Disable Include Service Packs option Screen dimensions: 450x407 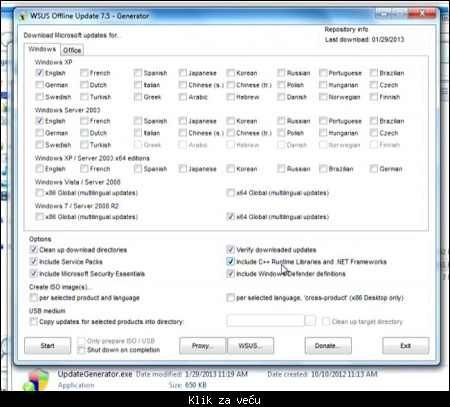point(33,262)
